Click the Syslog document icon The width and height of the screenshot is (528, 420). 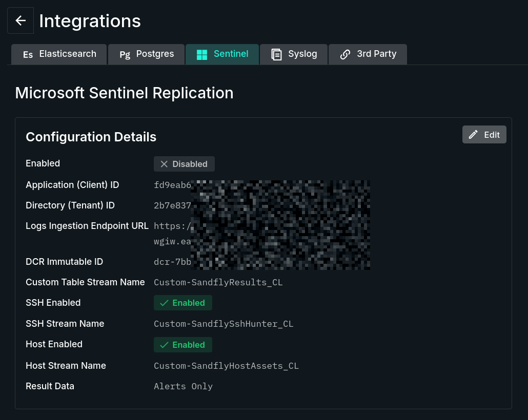277,54
